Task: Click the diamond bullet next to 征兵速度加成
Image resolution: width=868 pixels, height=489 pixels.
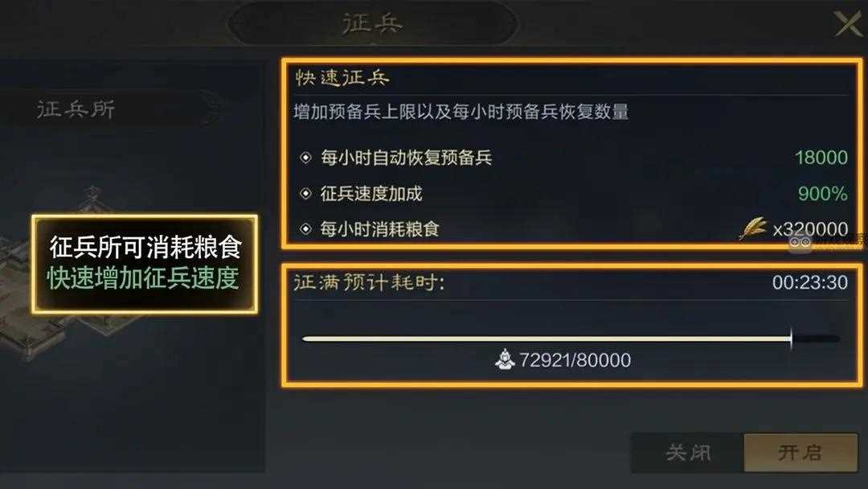Action: 305,193
